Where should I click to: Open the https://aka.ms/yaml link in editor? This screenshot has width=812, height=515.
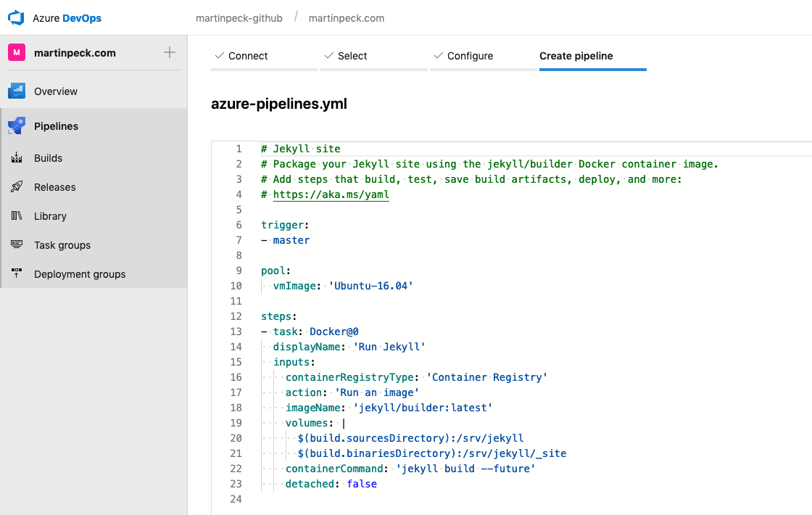331,194
